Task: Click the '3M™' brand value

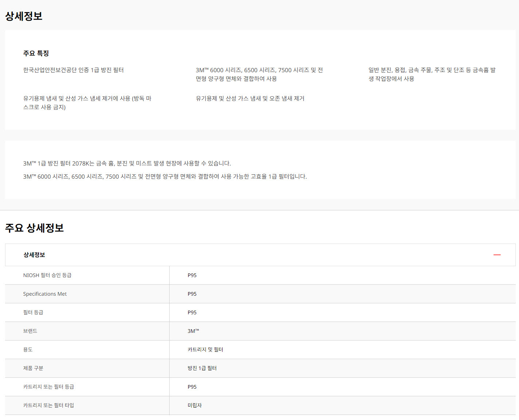Action: 193,331
